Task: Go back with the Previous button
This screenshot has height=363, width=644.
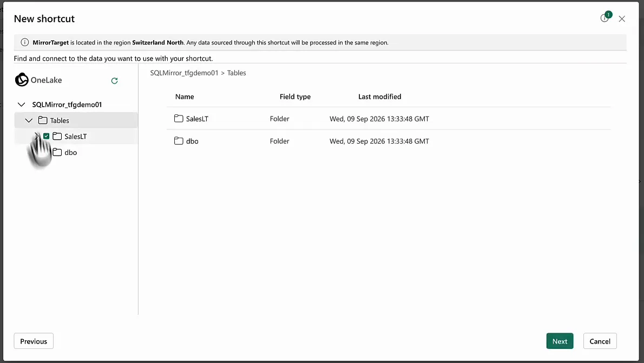Action: (34, 341)
